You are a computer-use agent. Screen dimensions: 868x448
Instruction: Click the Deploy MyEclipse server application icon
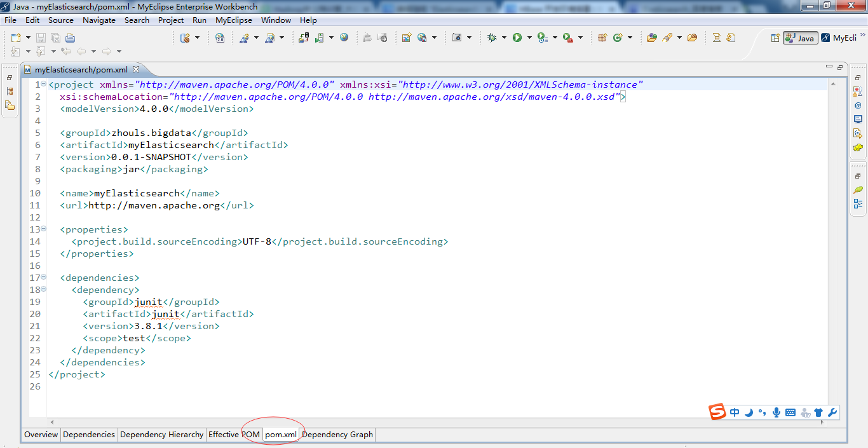coord(304,37)
